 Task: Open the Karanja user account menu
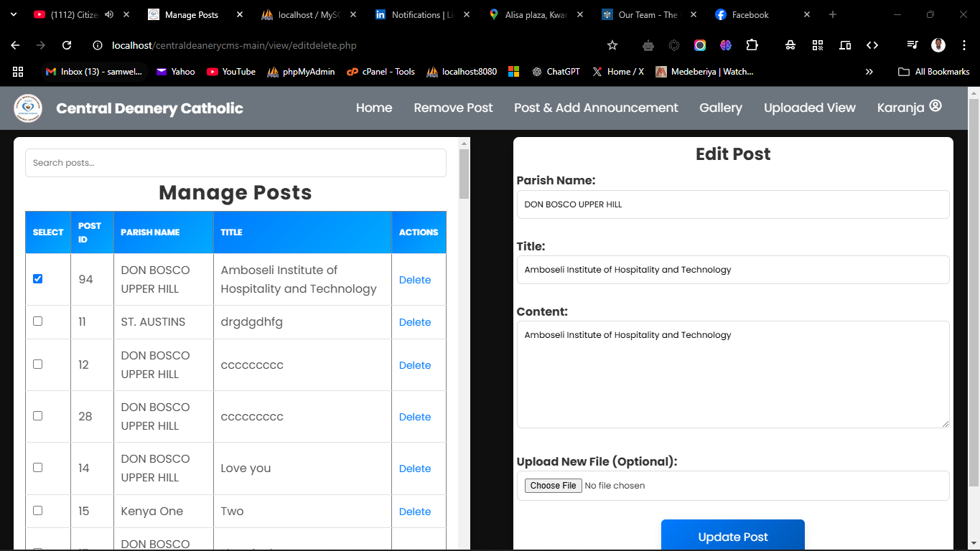click(909, 108)
